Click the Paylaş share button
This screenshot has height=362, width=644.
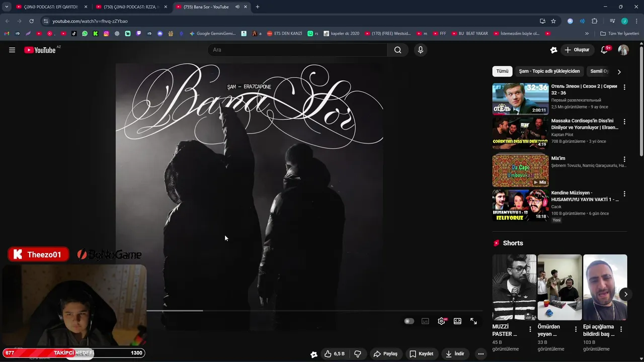pyautogui.click(x=385, y=354)
